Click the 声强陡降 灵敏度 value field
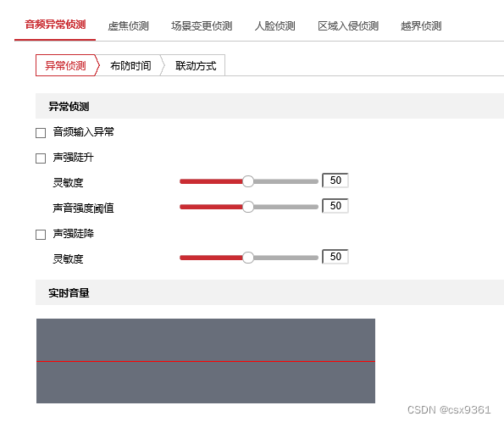 pos(335,257)
